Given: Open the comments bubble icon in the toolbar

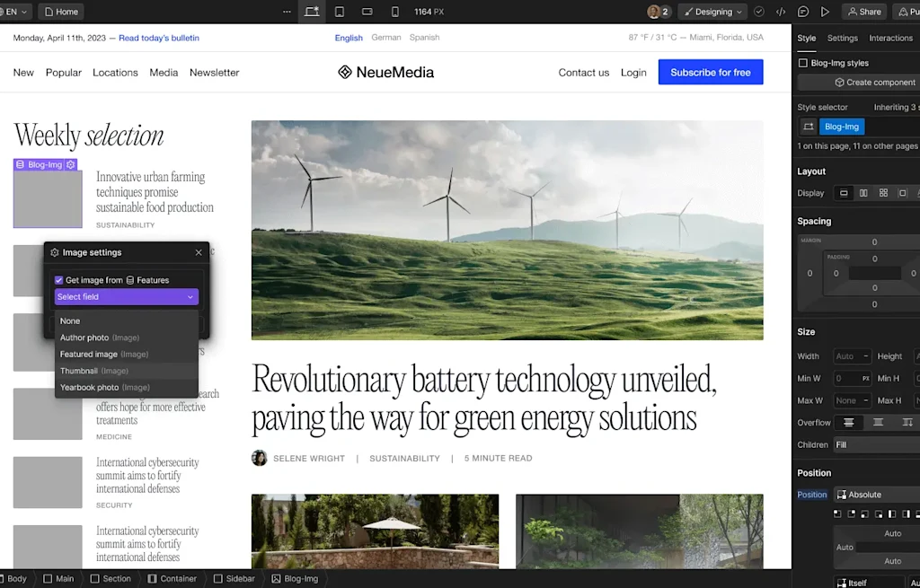Looking at the screenshot, I should tap(803, 12).
